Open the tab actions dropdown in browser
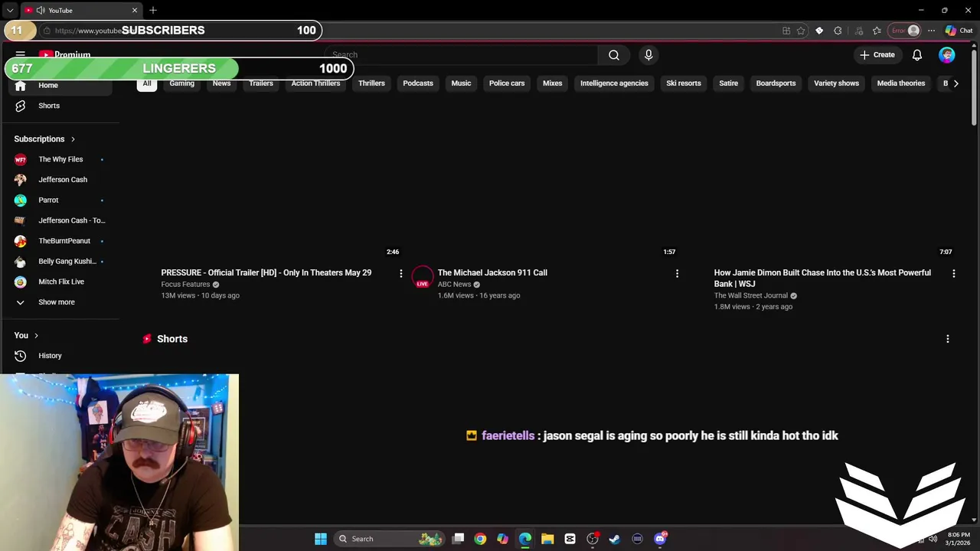This screenshot has height=551, width=980. (x=10, y=11)
